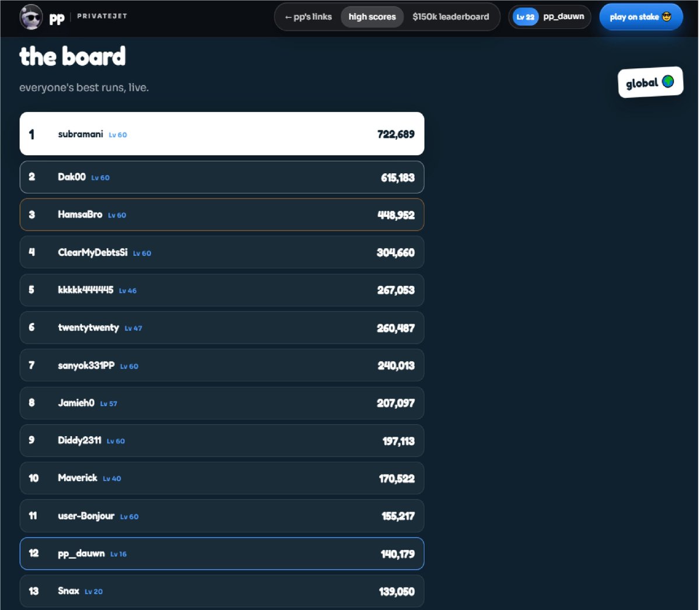
Task: Select the subramani first place row
Action: [222, 134]
